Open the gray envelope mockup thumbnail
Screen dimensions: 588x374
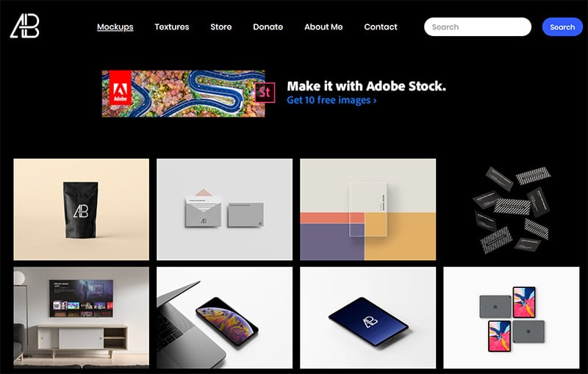[x=225, y=209]
